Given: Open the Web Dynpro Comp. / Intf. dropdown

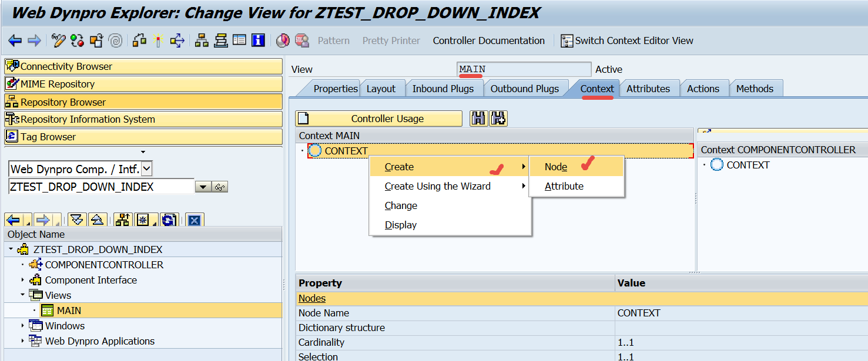Looking at the screenshot, I should point(147,169).
